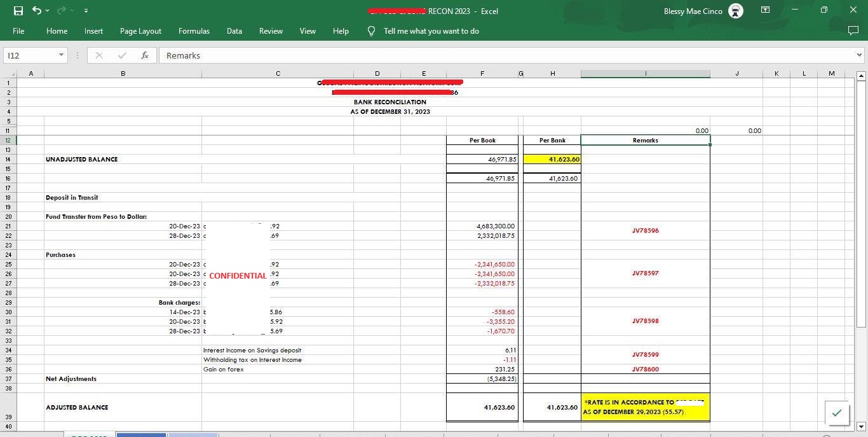The image size is (868, 437).
Task: Select the JV78596 remark cell
Action: (646, 230)
